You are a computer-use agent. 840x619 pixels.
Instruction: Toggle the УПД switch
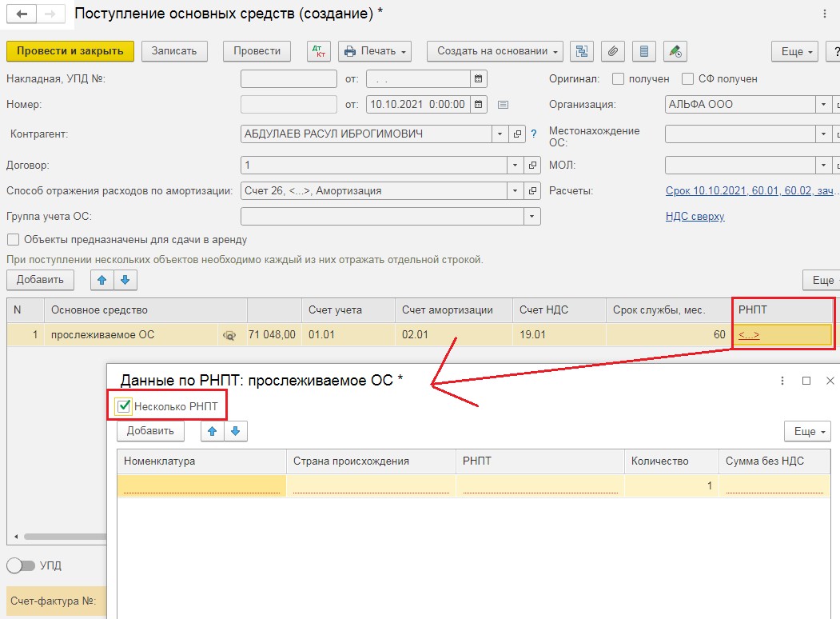[21, 565]
